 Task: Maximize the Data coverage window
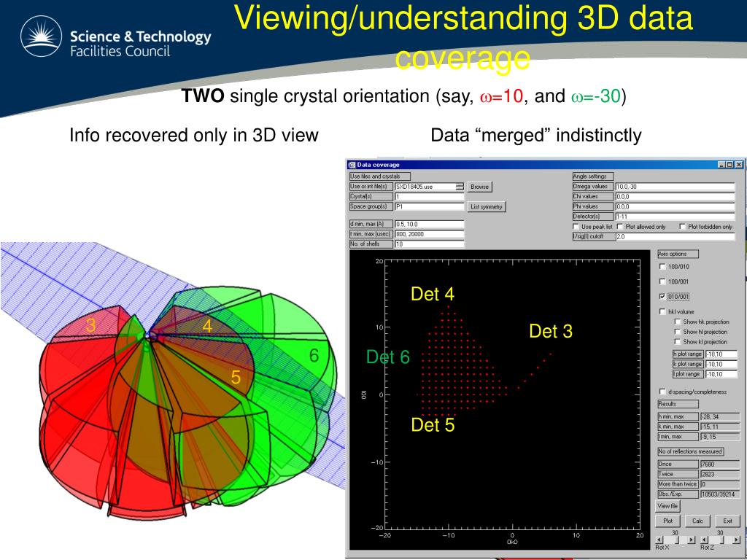729,165
